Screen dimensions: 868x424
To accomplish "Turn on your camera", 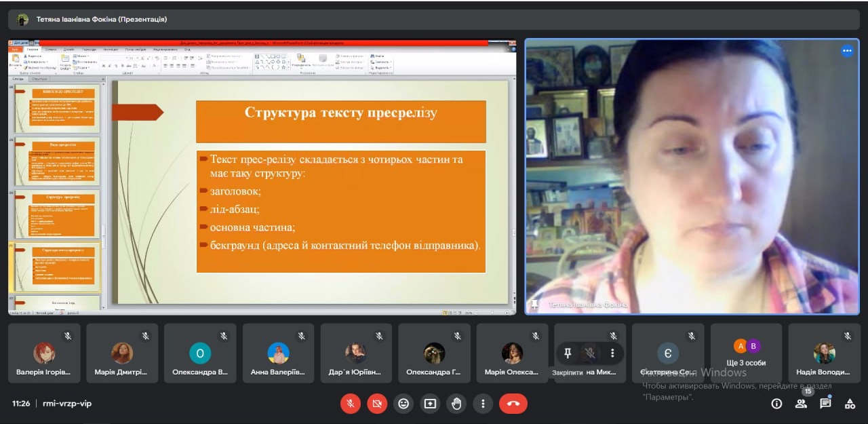I will tap(377, 404).
